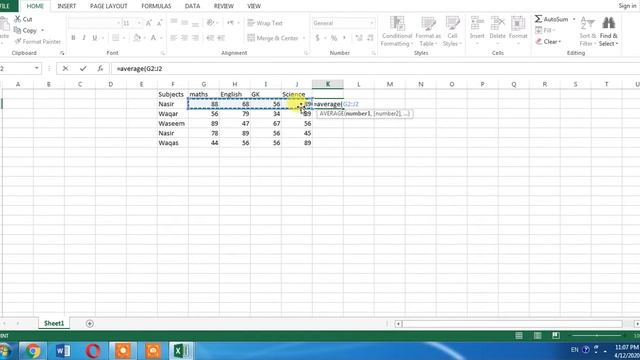Open Opera from the taskbar
640x360 pixels.
pyautogui.click(x=93, y=351)
